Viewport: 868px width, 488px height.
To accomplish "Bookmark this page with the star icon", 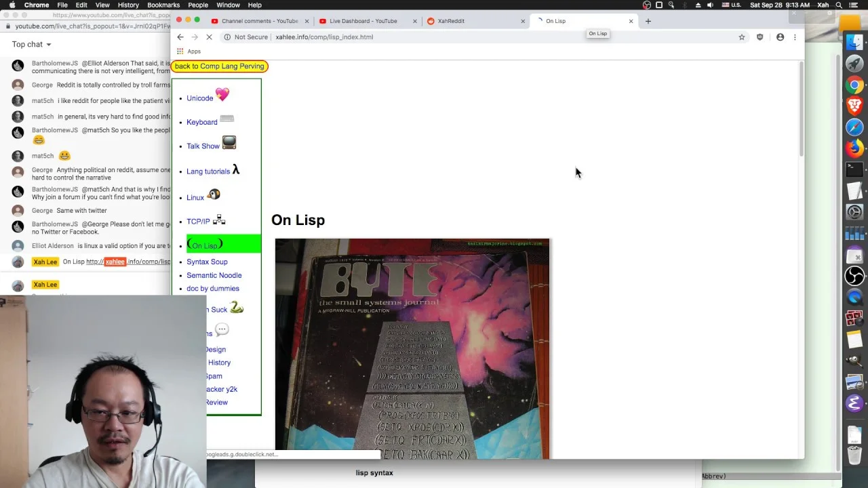I will point(742,37).
